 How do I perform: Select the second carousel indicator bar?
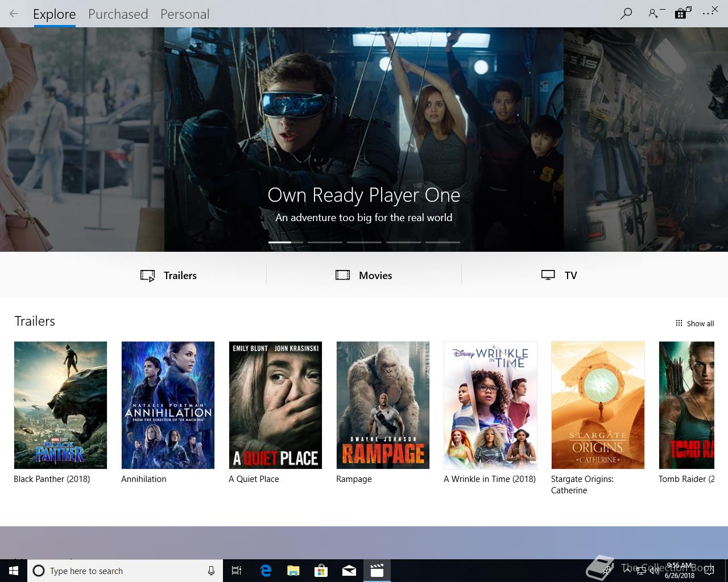click(325, 242)
